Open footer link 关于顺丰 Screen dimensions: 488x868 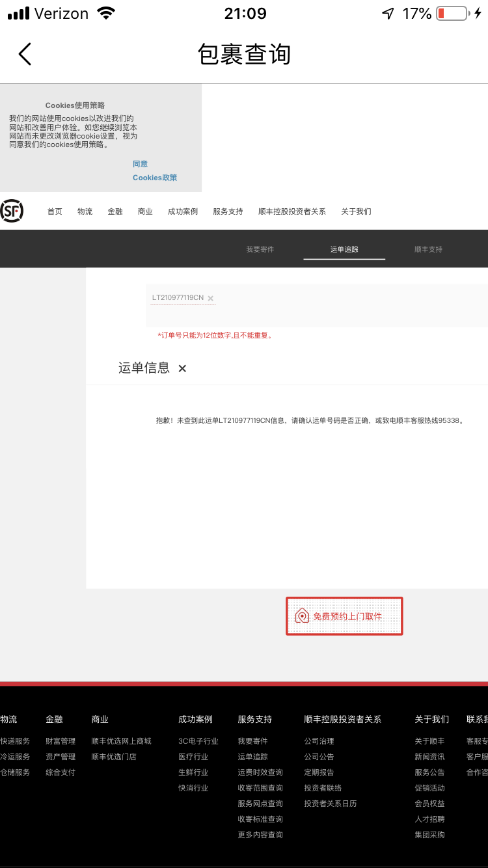429,741
